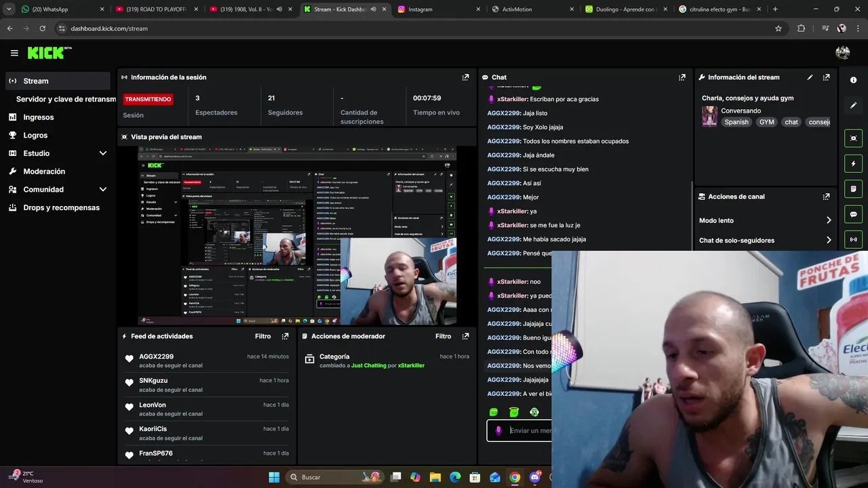Image resolution: width=868 pixels, height=488 pixels.
Task: Click the pencil icon in the right rail
Action: pos(853,106)
